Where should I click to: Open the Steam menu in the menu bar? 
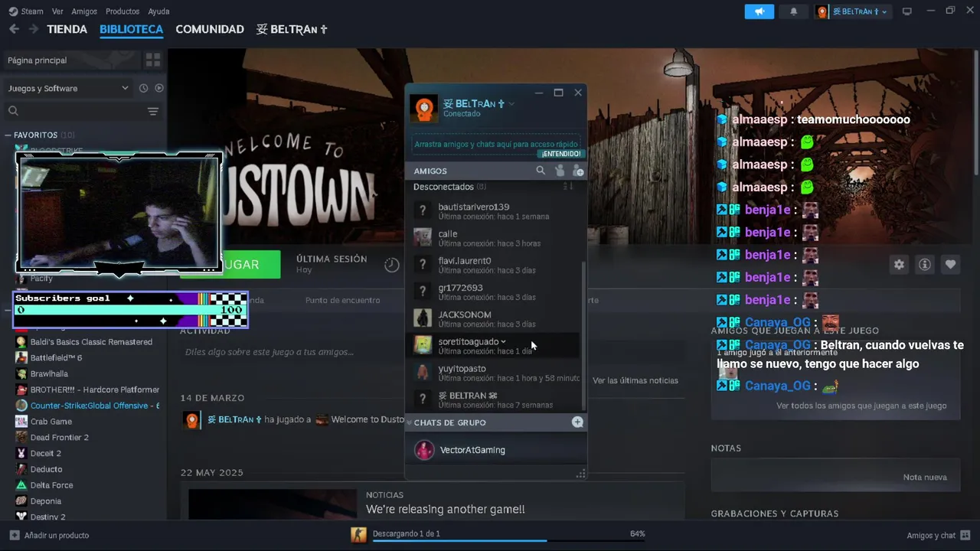coord(32,11)
